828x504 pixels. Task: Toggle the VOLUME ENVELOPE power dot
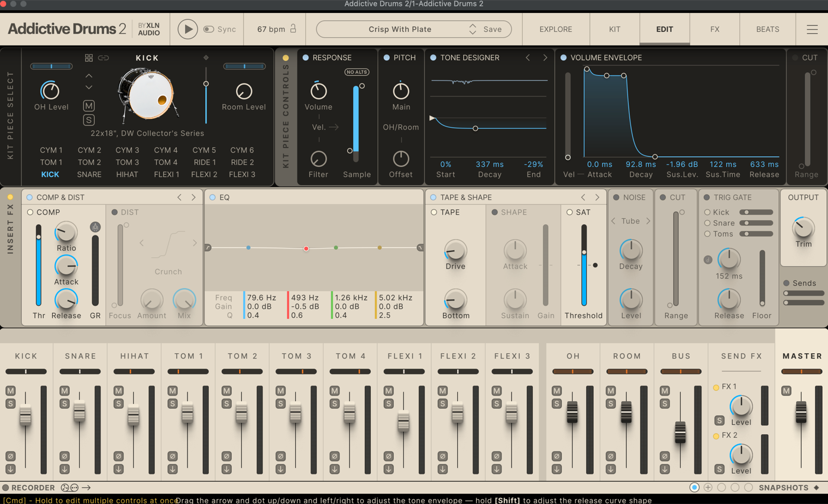pyautogui.click(x=563, y=57)
